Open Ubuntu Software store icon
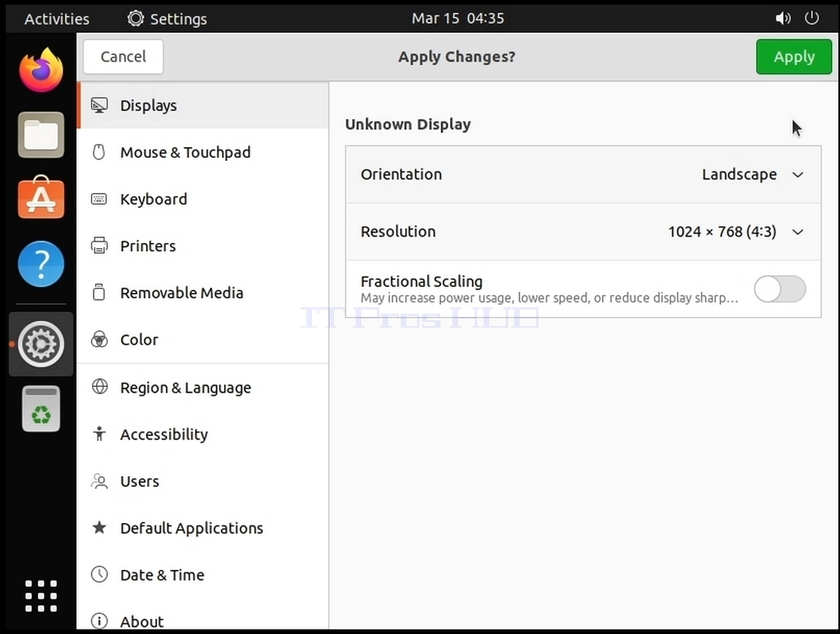 point(41,197)
